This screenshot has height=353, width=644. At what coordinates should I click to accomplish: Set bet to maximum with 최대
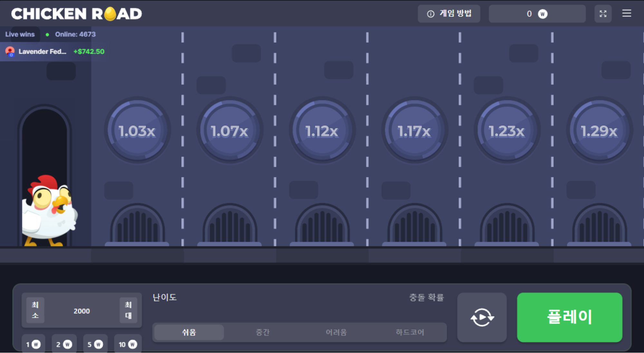(x=128, y=310)
